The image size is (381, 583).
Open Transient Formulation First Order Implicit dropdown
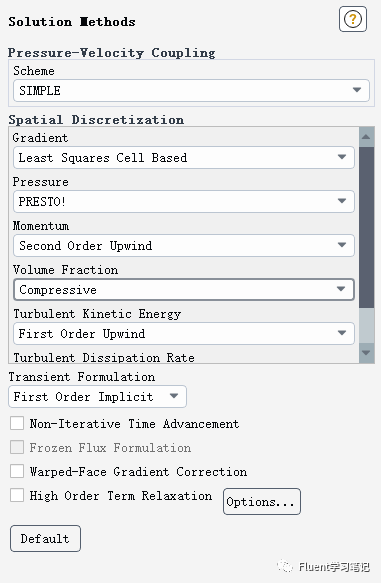97,397
